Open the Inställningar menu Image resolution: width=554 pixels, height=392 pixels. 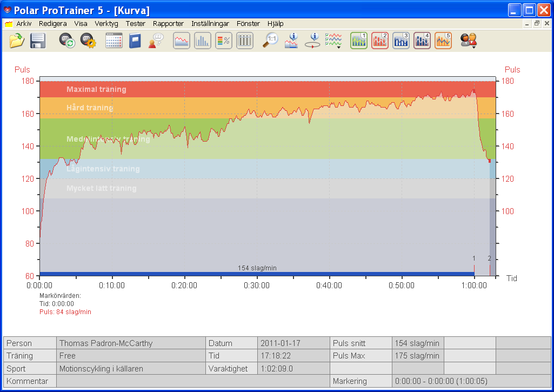coord(210,24)
